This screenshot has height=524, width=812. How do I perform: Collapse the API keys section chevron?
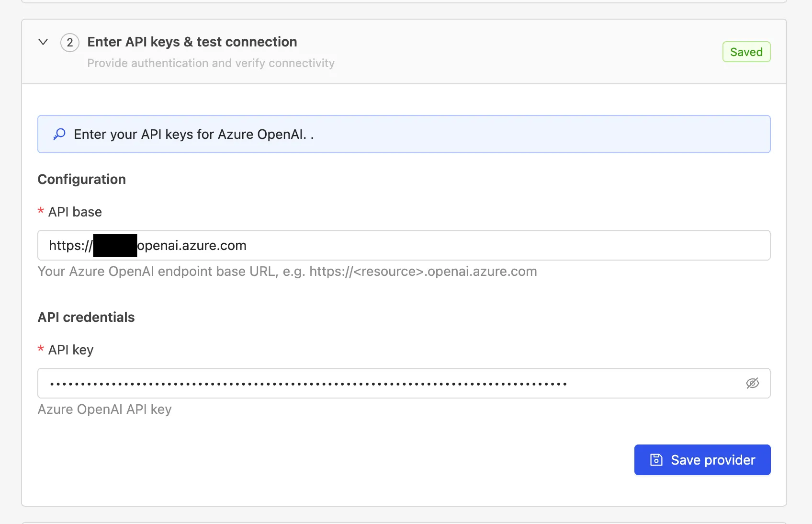[43, 42]
